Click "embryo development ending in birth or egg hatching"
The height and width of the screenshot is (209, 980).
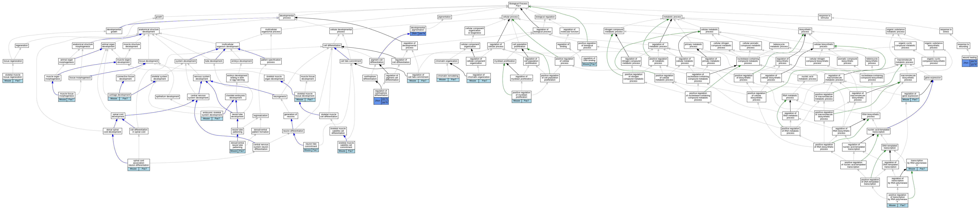237,78
